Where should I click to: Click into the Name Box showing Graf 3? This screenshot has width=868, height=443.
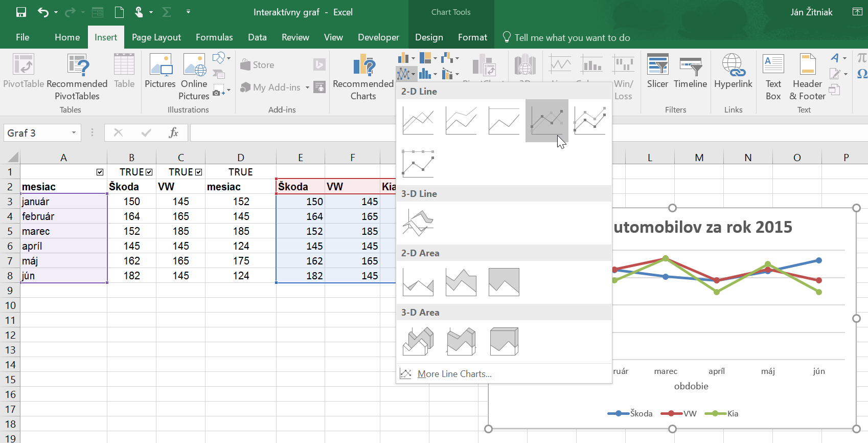pyautogui.click(x=36, y=133)
